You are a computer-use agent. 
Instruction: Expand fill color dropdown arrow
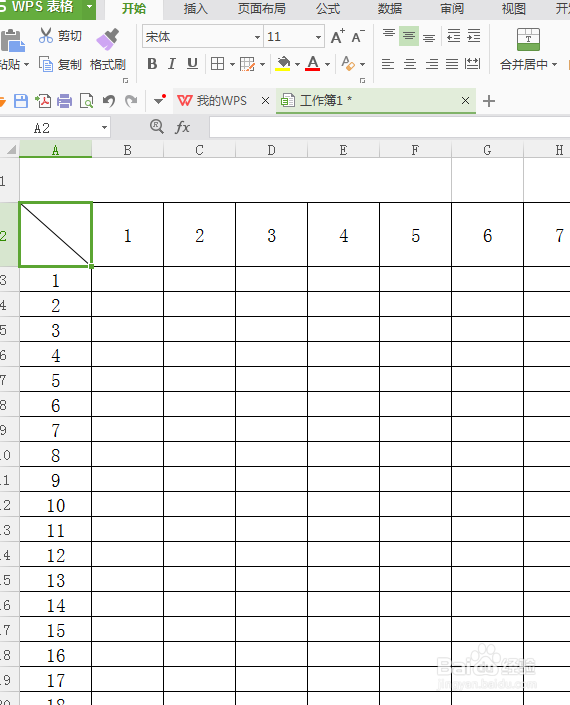click(297, 64)
